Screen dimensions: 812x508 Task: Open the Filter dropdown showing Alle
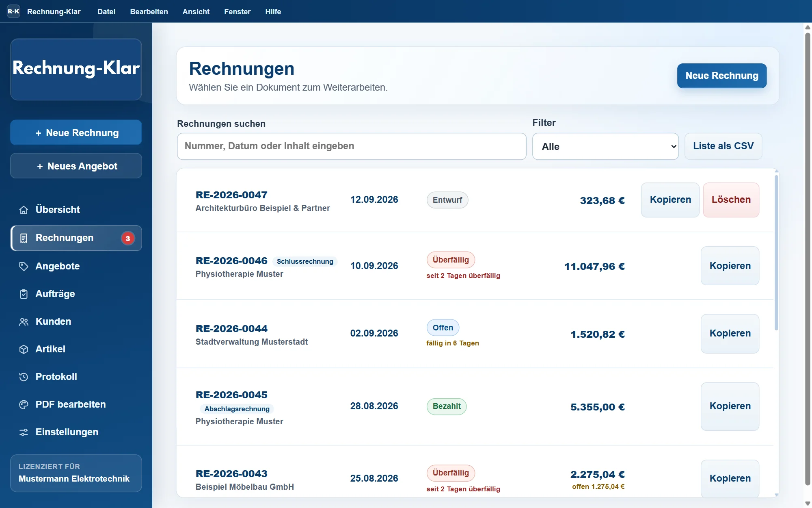coord(605,146)
